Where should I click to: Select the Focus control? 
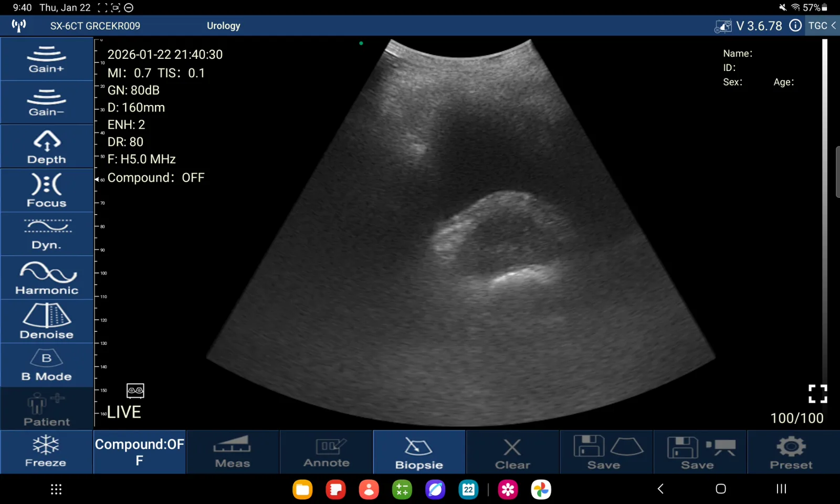[47, 190]
